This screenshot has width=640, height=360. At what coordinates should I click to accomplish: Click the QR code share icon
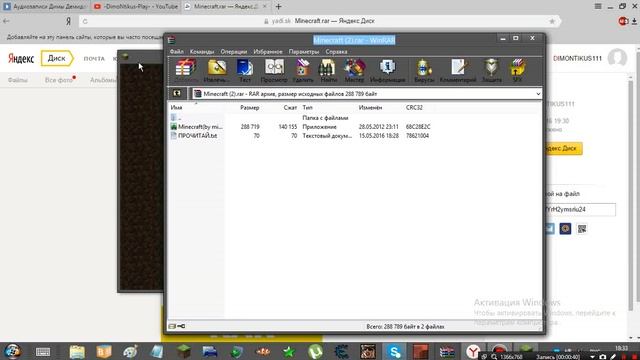(582, 229)
